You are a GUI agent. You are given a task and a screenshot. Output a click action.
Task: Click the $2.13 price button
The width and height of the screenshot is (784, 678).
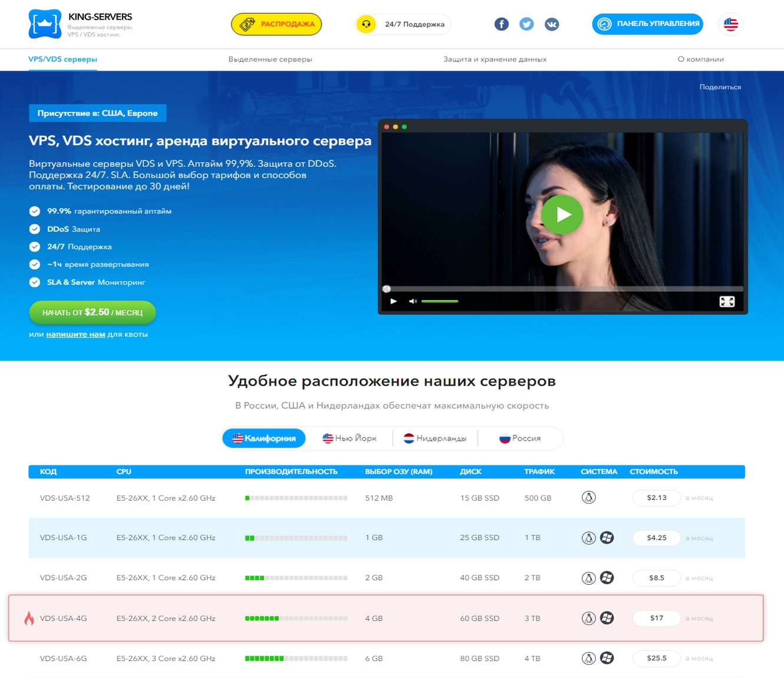[x=657, y=498]
